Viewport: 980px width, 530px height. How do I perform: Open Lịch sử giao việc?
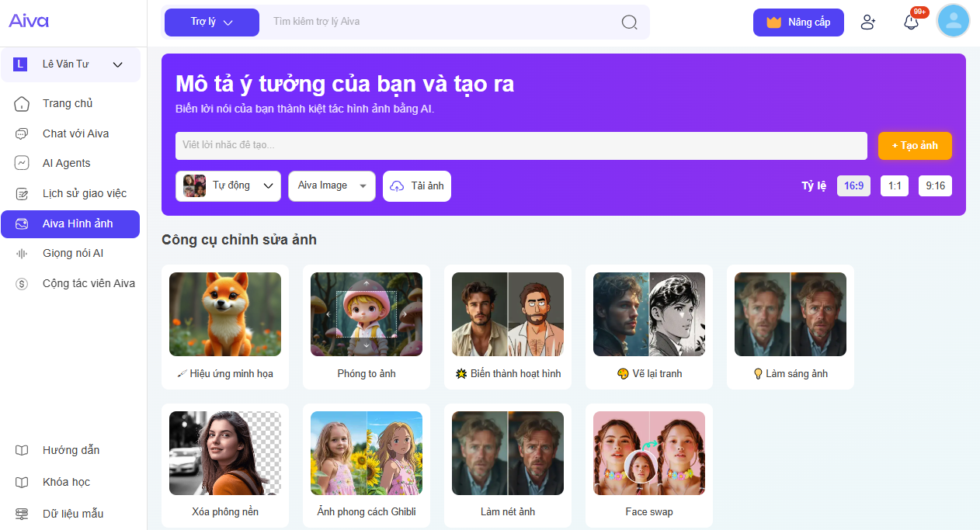pos(84,193)
